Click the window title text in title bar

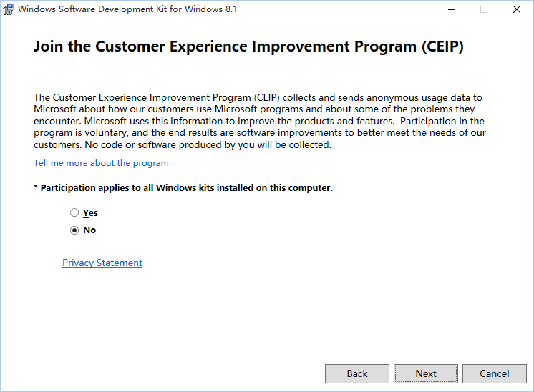point(127,9)
